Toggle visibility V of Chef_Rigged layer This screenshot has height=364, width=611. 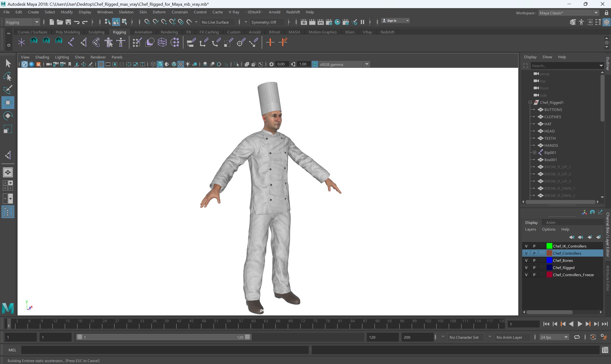(526, 268)
